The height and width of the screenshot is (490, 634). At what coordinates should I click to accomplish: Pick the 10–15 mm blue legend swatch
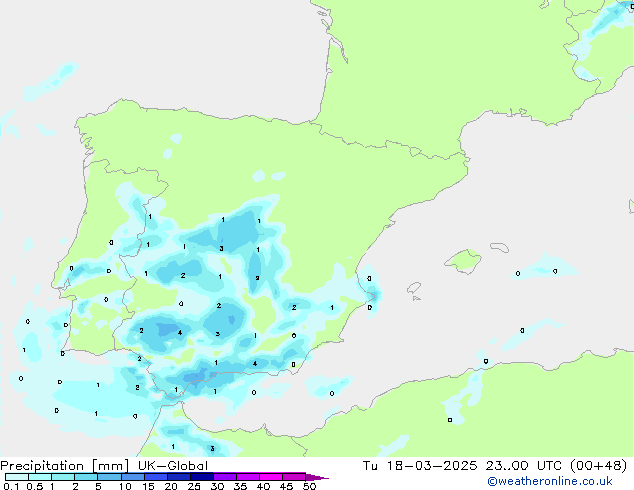click(132, 477)
